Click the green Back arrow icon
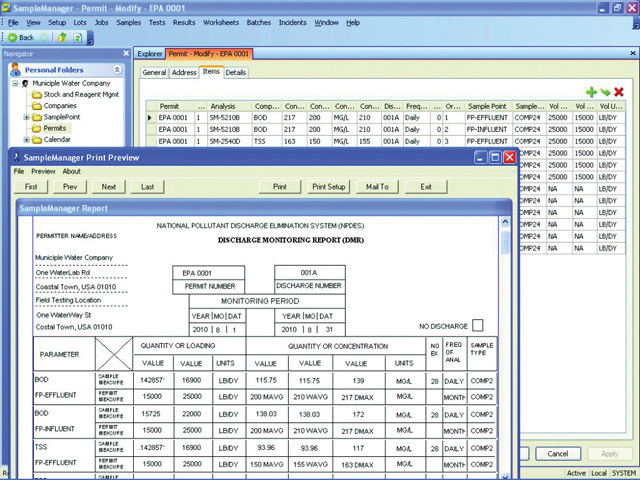This screenshot has height=480, width=640. (13, 37)
